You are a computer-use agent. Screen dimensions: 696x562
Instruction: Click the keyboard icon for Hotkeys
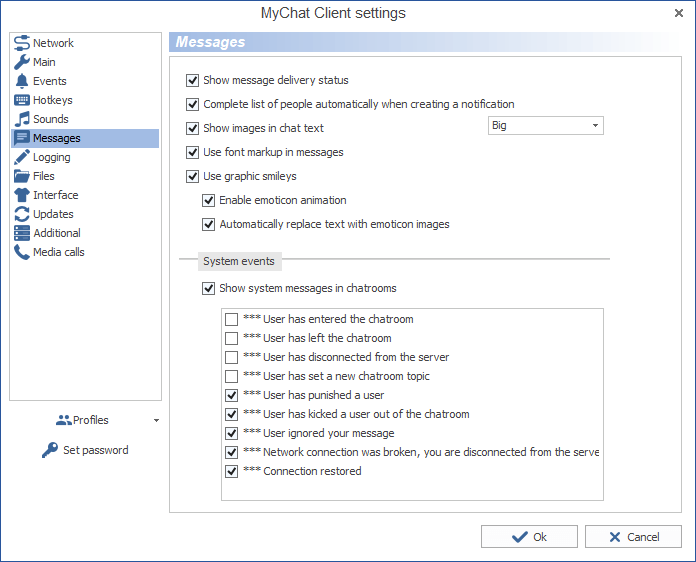coord(22,100)
